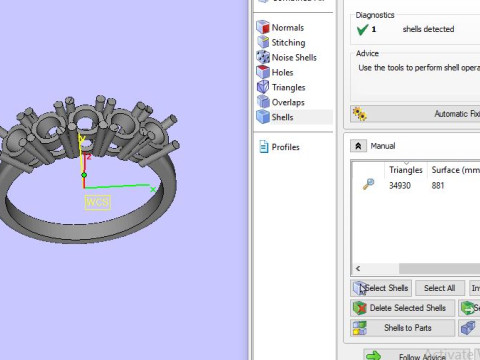Open the Normals page

pyautogui.click(x=287, y=27)
